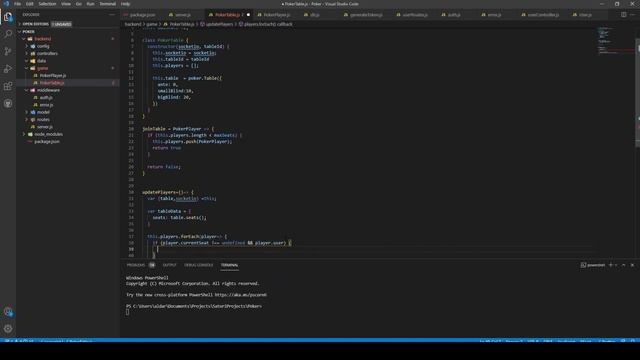640x360 pixels.
Task: Open Run and Debug view
Action: pos(8,69)
